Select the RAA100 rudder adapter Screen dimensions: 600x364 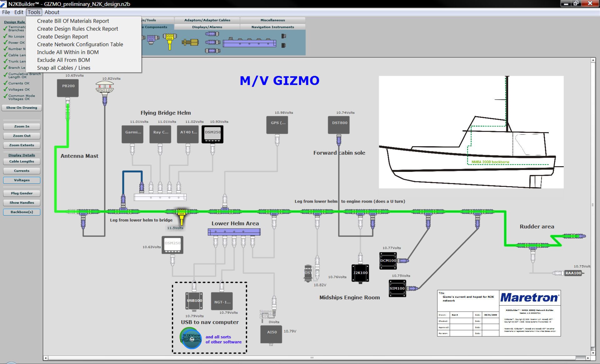573,273
